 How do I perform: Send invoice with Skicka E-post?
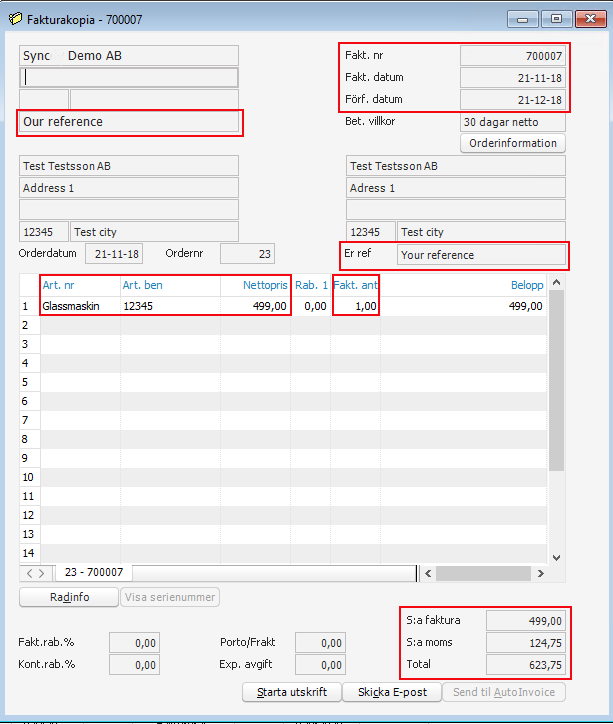[392, 692]
